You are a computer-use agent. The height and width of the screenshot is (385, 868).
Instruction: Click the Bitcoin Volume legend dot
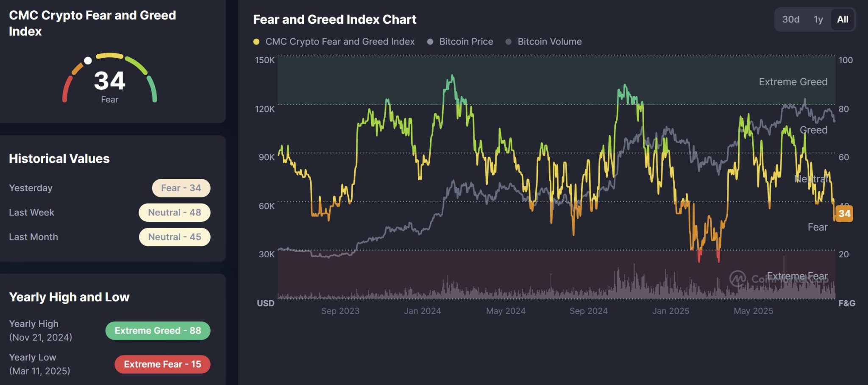509,41
